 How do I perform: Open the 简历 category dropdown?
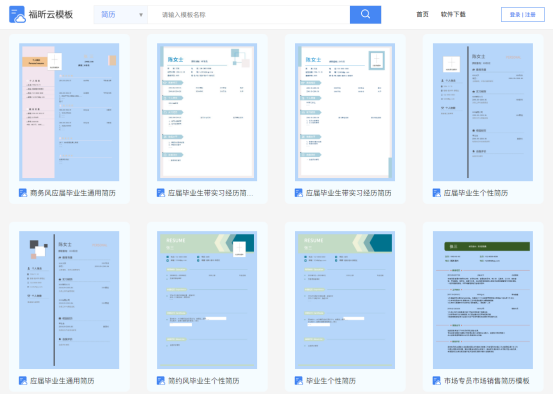(121, 15)
